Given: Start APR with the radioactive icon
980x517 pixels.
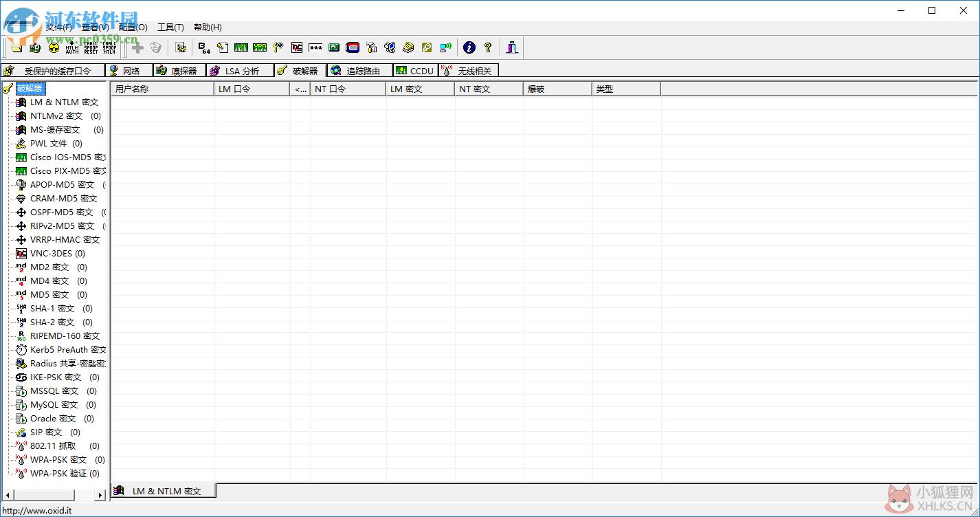Looking at the screenshot, I should pos(54,47).
